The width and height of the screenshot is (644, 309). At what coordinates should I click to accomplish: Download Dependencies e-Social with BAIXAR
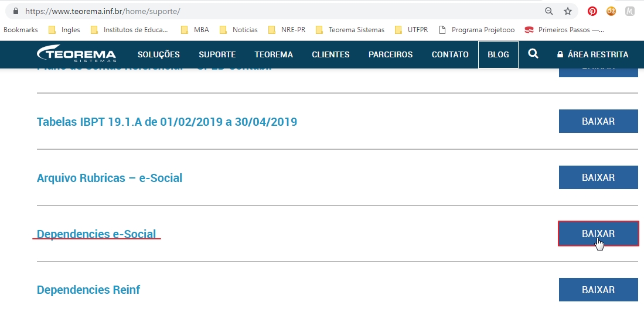click(598, 234)
